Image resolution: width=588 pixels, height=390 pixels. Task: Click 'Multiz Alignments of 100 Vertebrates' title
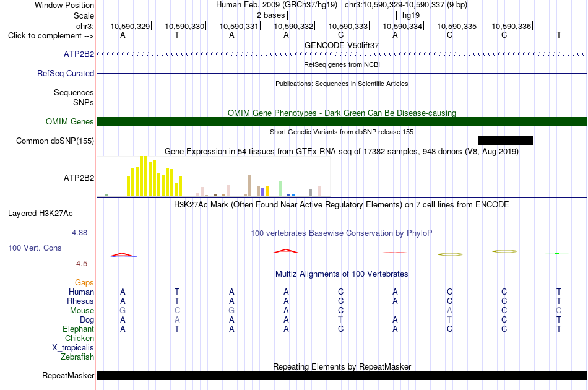click(342, 274)
